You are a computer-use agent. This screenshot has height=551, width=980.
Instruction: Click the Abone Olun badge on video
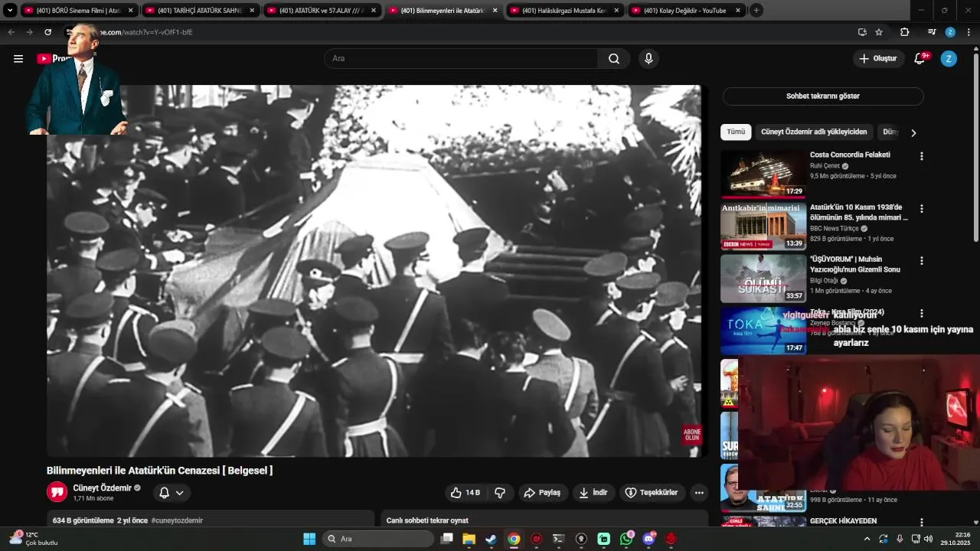point(692,435)
